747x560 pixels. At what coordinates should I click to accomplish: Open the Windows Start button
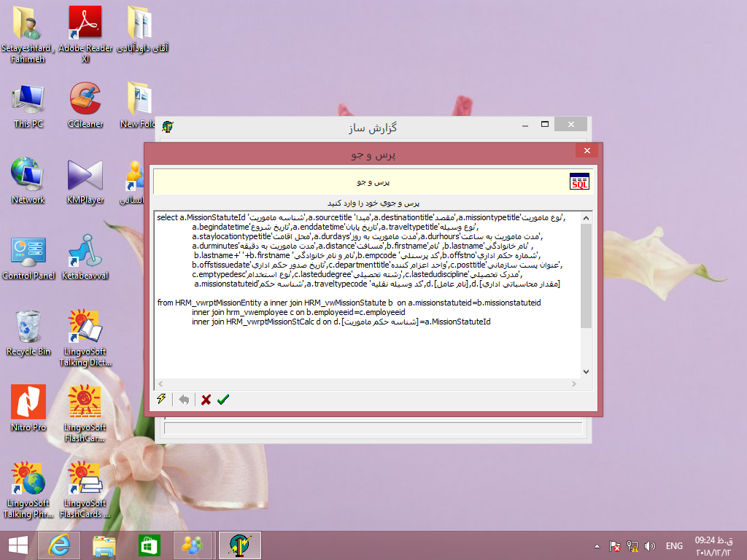coord(18,545)
